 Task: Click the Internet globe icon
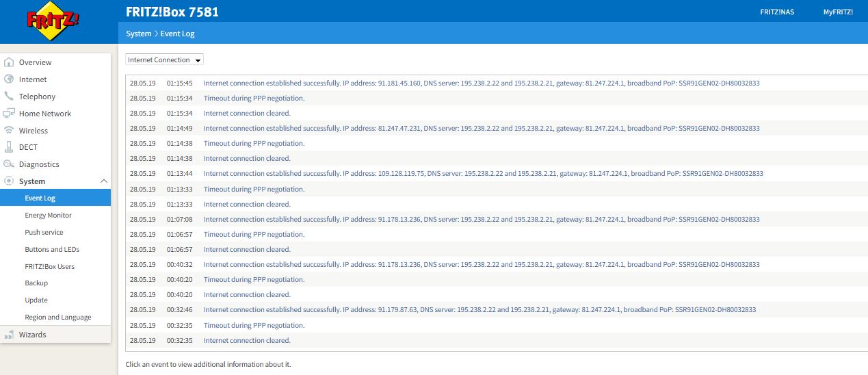coord(9,79)
